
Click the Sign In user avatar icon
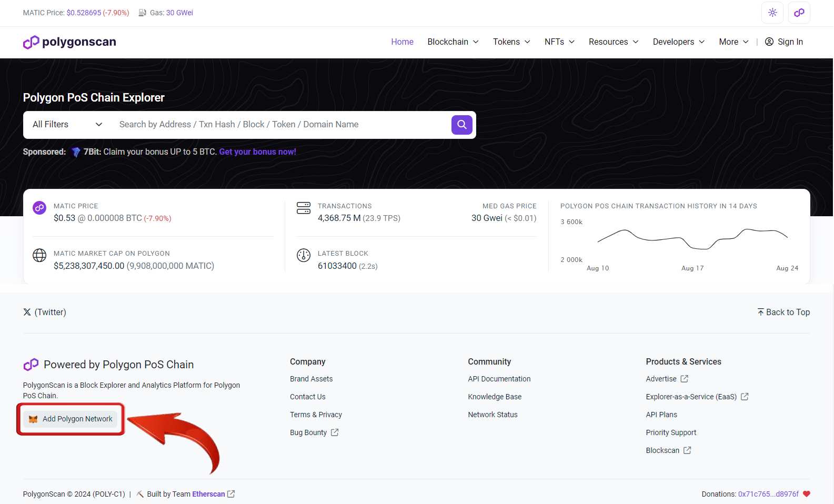click(769, 42)
